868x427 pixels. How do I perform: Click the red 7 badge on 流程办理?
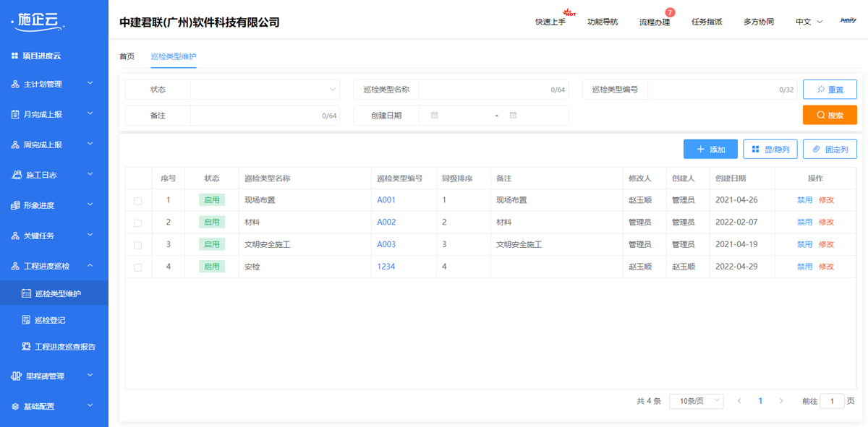(670, 12)
